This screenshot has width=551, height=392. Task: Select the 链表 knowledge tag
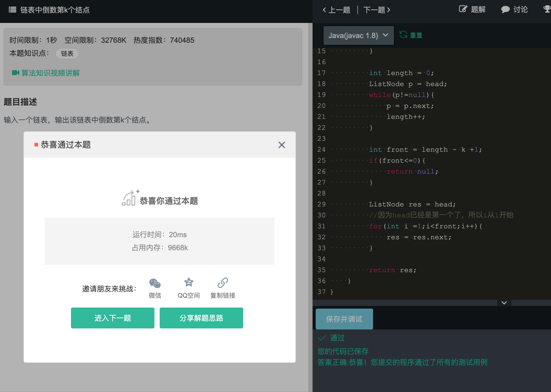(67, 54)
